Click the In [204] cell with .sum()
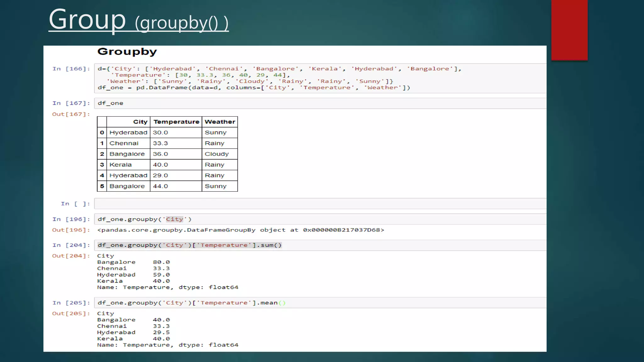Screen dimensions: 644x362 (x=320, y=245)
